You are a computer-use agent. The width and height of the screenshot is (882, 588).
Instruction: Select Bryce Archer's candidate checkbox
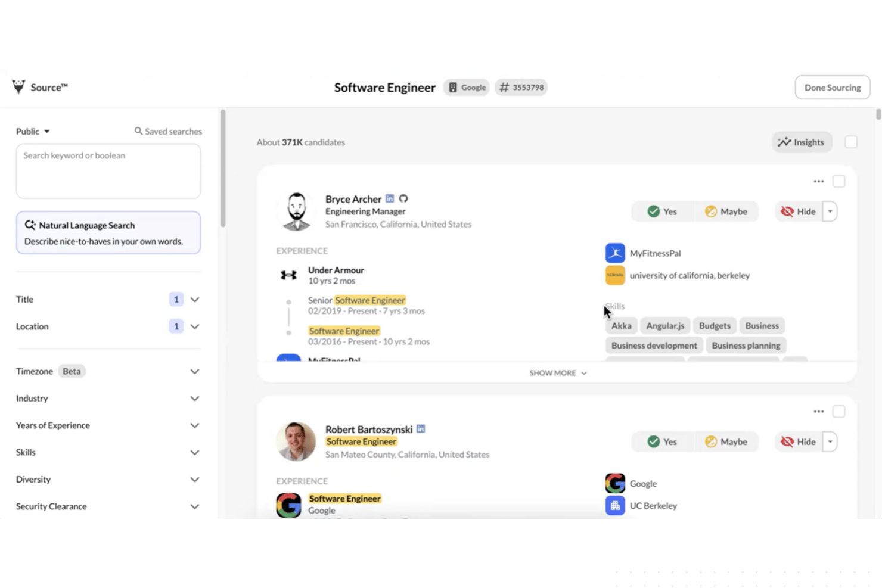pyautogui.click(x=838, y=181)
